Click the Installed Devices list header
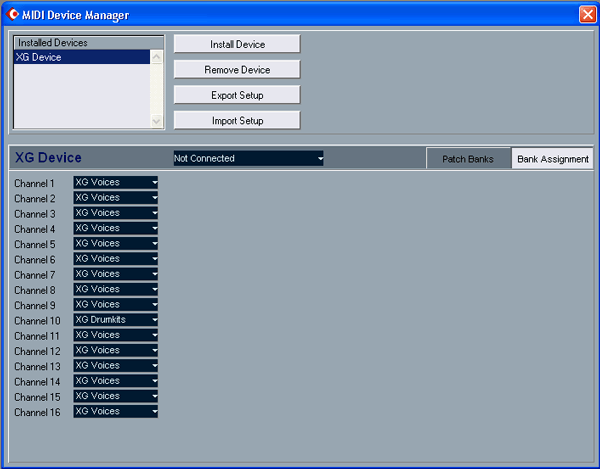This screenshot has height=469, width=600. coord(88,43)
